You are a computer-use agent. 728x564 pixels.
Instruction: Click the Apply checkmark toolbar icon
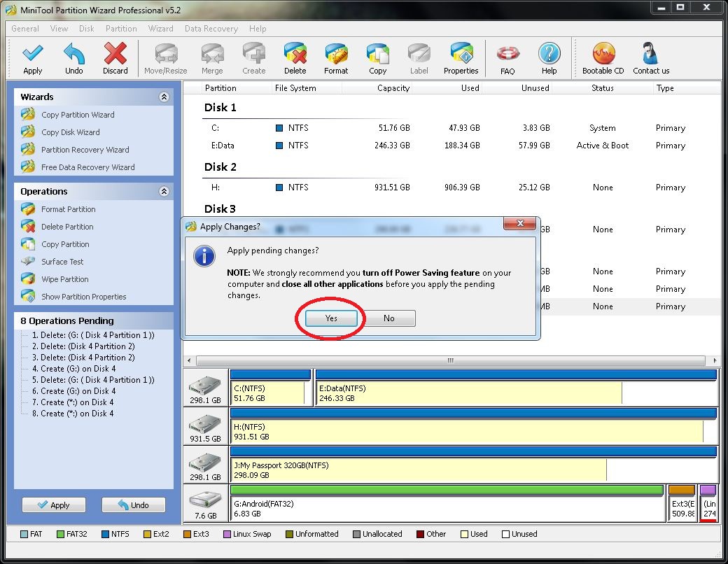[32, 59]
